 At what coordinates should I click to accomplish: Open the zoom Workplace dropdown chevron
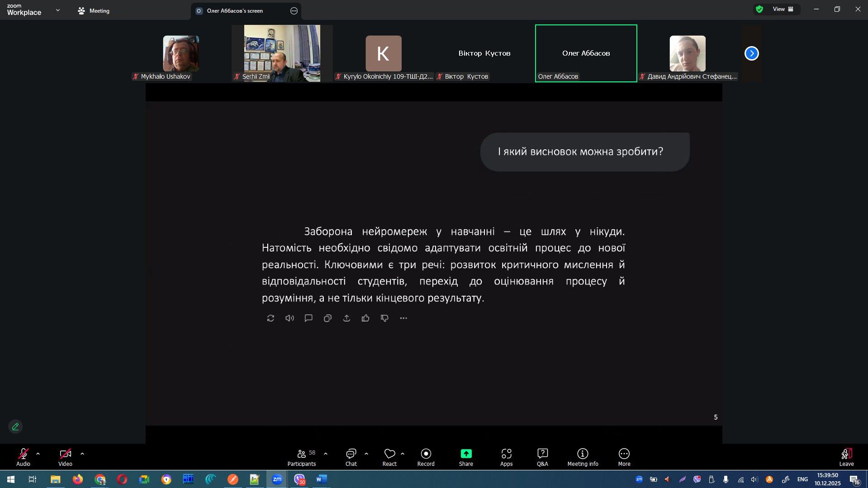(58, 10)
